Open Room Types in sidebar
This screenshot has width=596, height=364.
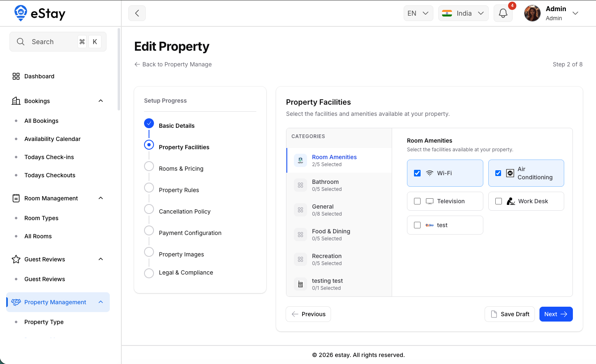(41, 218)
